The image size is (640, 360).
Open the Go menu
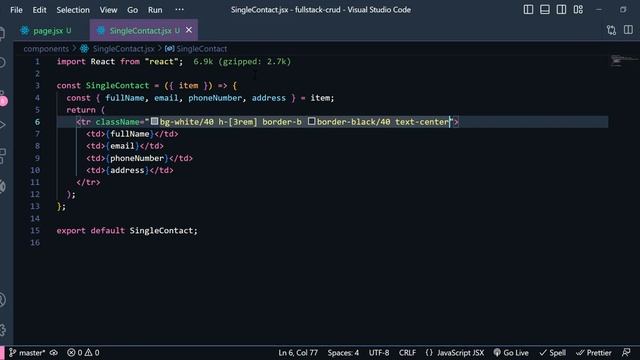tap(132, 10)
